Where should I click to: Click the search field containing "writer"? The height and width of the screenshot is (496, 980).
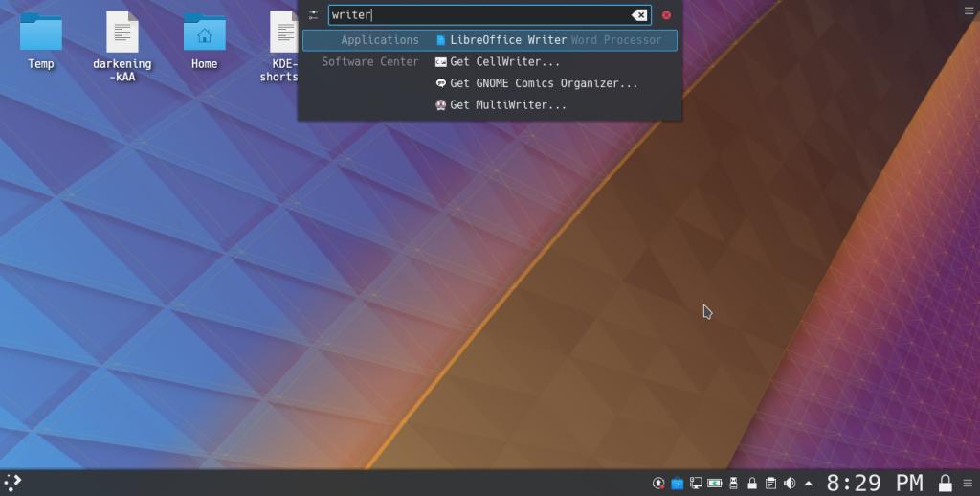pos(479,15)
